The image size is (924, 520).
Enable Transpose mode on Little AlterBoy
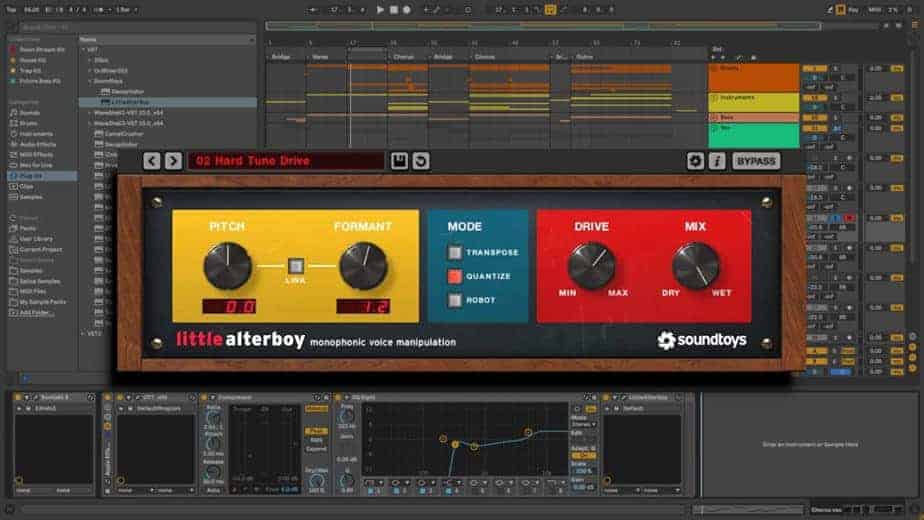click(455, 252)
